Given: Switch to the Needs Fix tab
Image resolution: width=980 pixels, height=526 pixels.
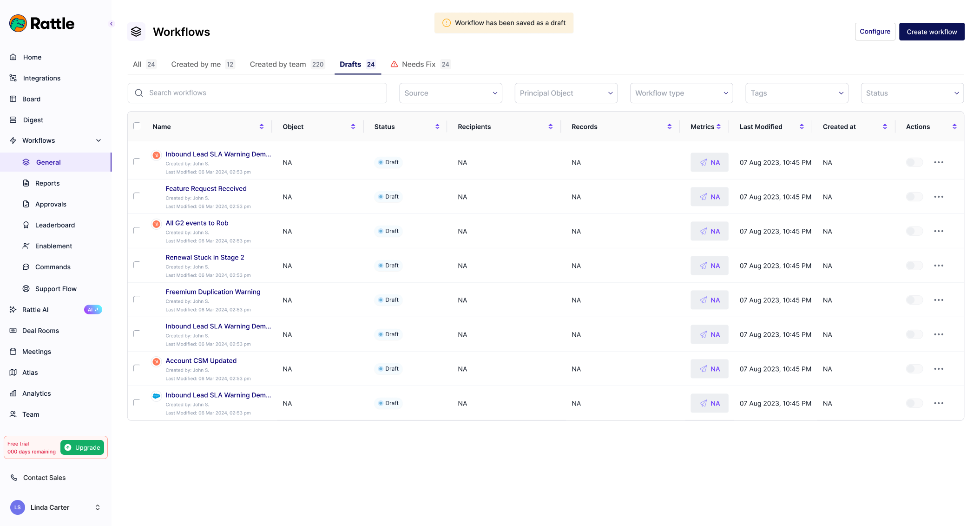Looking at the screenshot, I should (x=418, y=64).
